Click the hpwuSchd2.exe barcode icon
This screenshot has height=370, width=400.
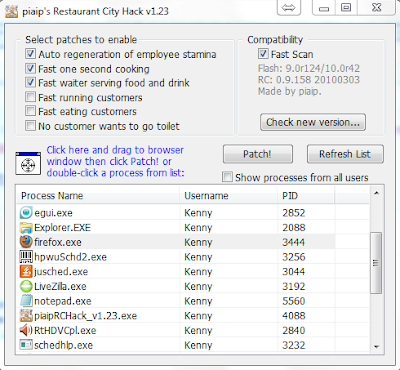(26, 257)
